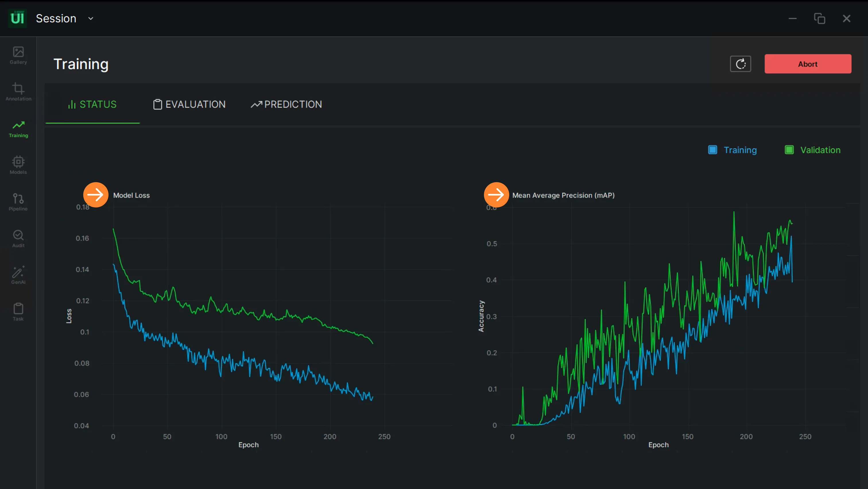The image size is (868, 489).
Task: Click the Training sidebar icon
Action: (x=18, y=129)
